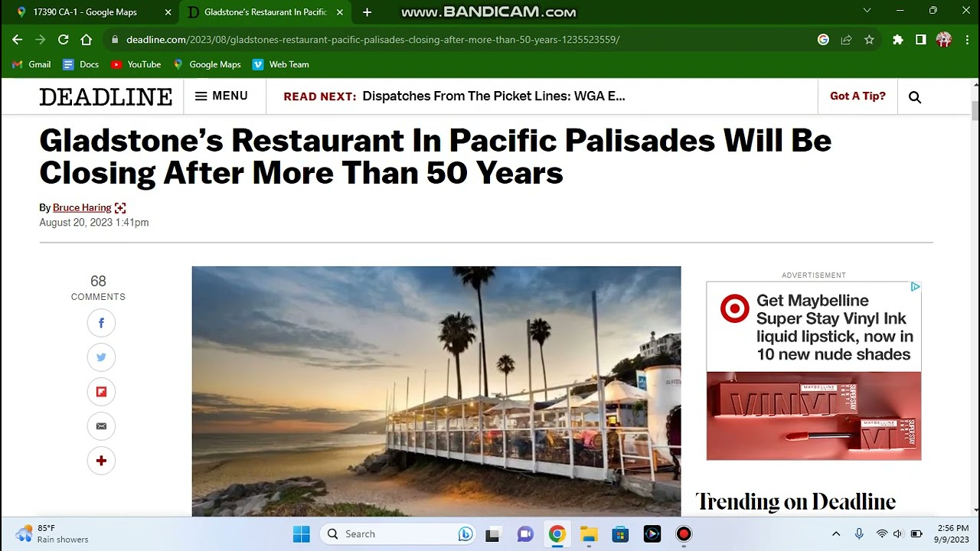Open Deadline site search
Image resolution: width=980 pixels, height=551 pixels.
(915, 97)
